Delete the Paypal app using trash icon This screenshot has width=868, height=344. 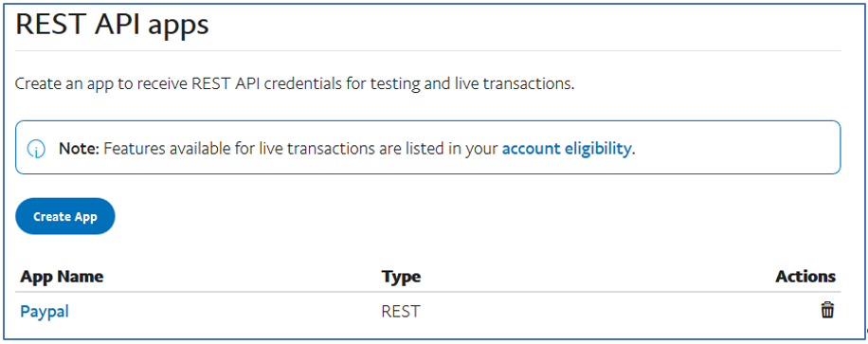click(827, 310)
